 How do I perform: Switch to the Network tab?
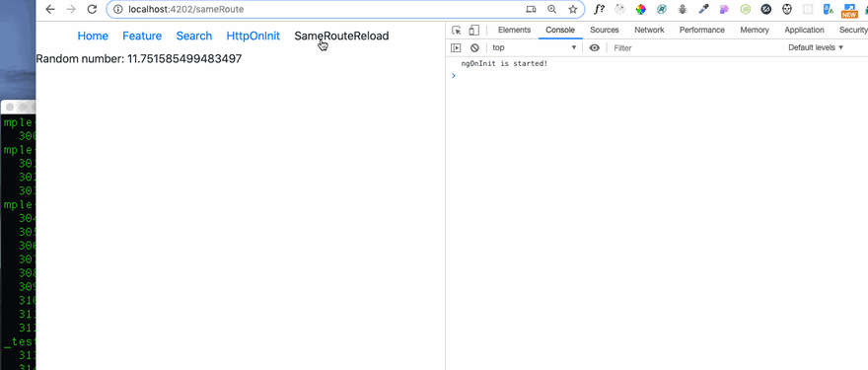point(649,30)
